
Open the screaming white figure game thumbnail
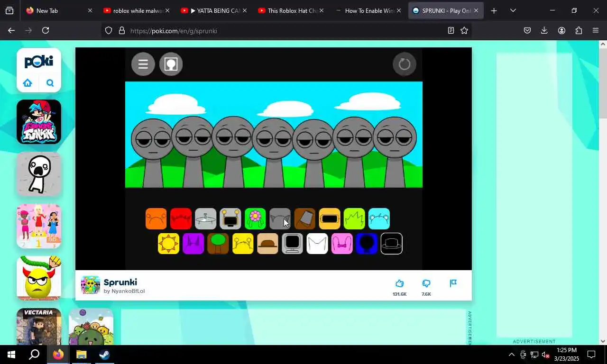(x=39, y=174)
